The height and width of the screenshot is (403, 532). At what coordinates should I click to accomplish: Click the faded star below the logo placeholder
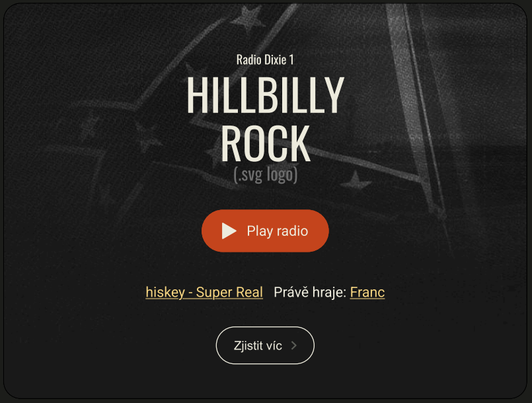click(356, 180)
